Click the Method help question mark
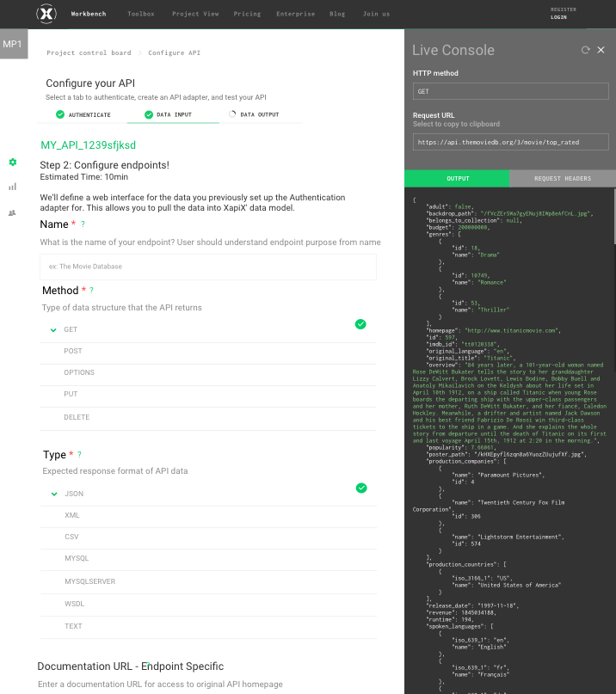Image resolution: width=616 pixels, height=694 pixels. coord(92,291)
